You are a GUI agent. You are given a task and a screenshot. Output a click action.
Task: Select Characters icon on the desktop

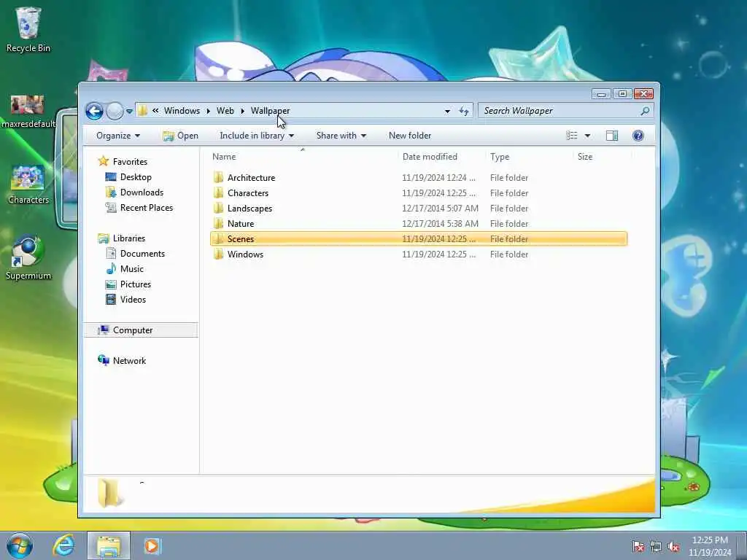point(28,184)
